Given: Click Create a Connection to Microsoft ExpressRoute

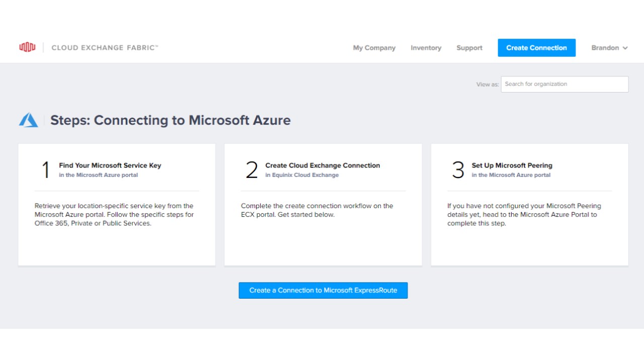Looking at the screenshot, I should [323, 290].
